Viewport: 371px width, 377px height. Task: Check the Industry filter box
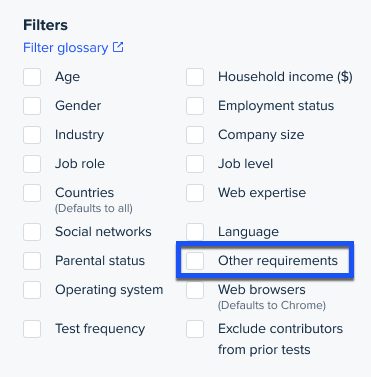[x=32, y=135]
